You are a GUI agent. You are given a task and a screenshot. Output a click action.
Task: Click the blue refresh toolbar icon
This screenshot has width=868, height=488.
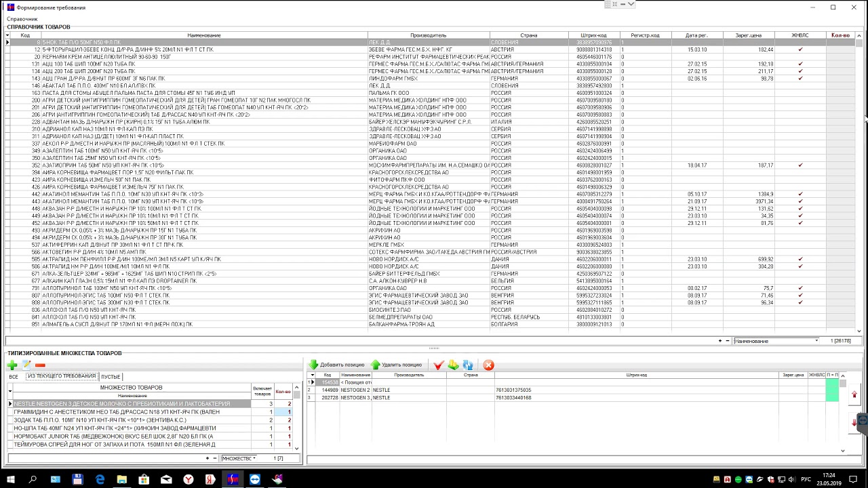click(468, 365)
